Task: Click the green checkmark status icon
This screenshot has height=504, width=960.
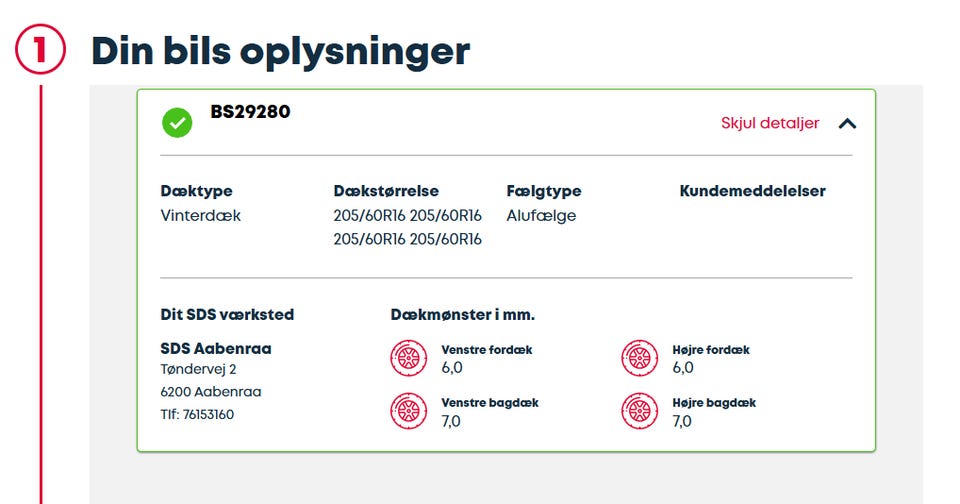Action: click(x=177, y=123)
